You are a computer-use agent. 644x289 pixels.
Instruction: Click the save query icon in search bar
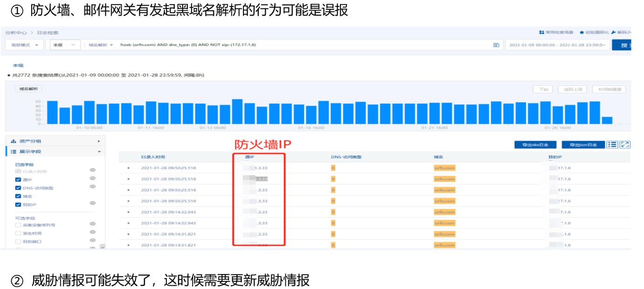(x=496, y=45)
